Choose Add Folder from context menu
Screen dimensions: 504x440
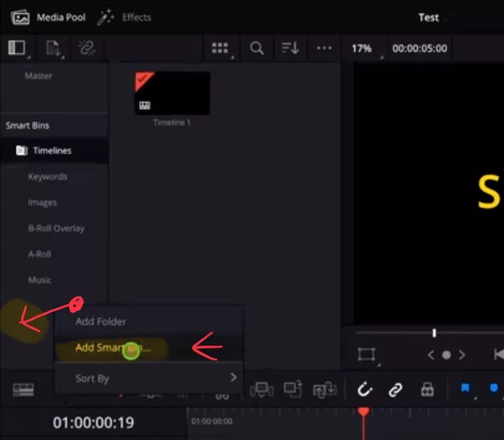[149, 321]
